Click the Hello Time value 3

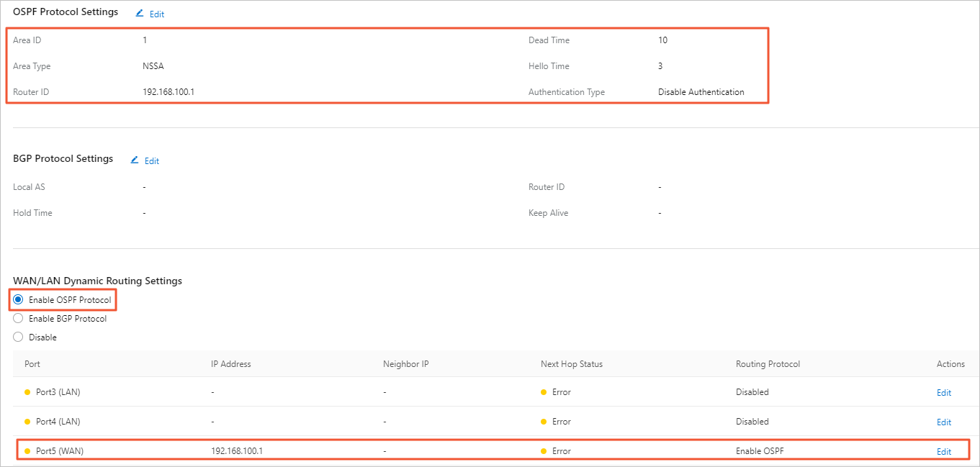coord(660,66)
